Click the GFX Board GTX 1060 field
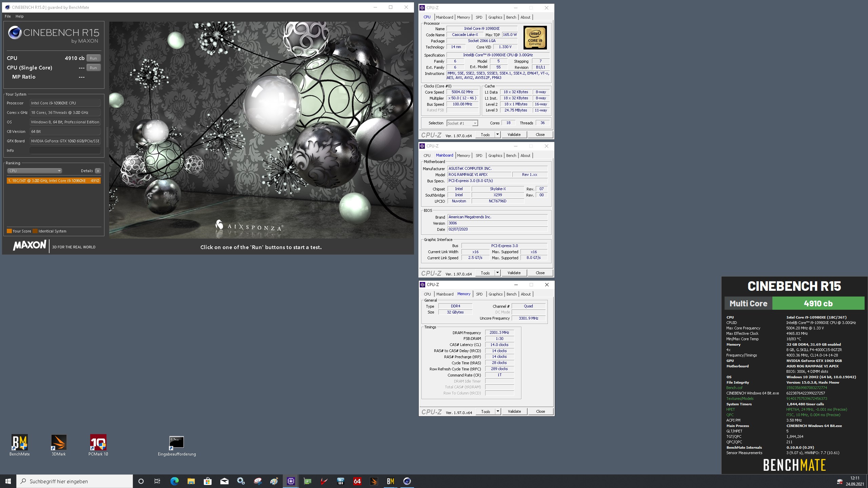 click(x=65, y=141)
